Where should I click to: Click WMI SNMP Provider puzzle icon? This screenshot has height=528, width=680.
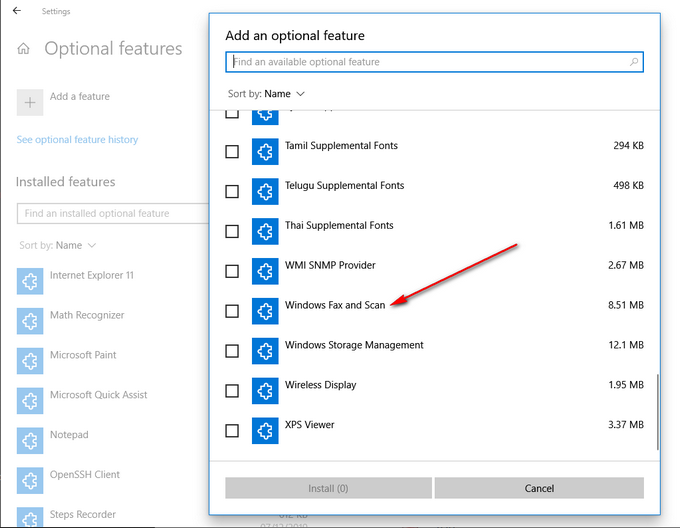(265, 271)
